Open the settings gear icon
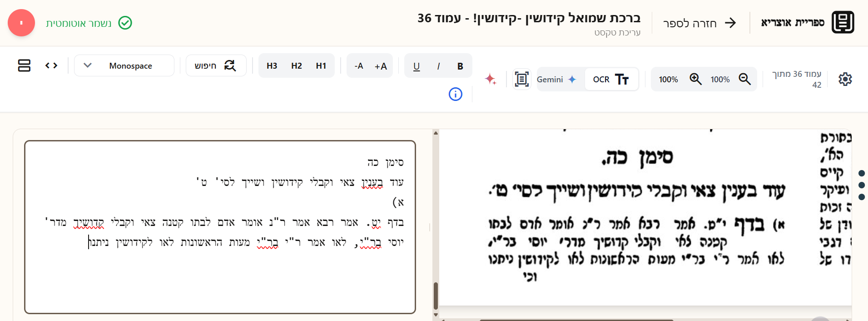868x321 pixels. coord(845,79)
